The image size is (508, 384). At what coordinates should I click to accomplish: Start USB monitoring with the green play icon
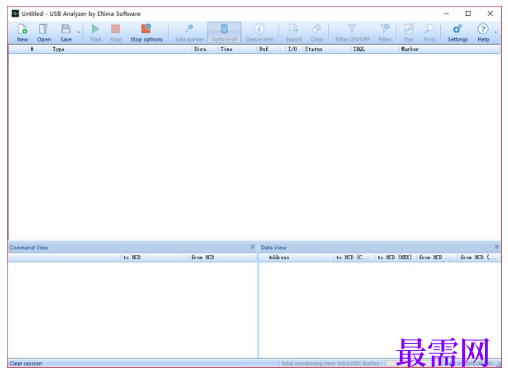click(95, 33)
